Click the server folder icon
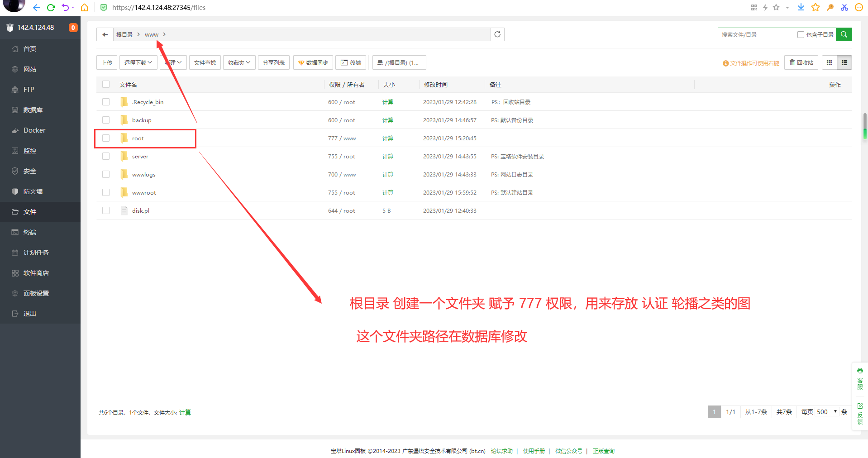Screen dimensions: 868x458 (x=124, y=156)
